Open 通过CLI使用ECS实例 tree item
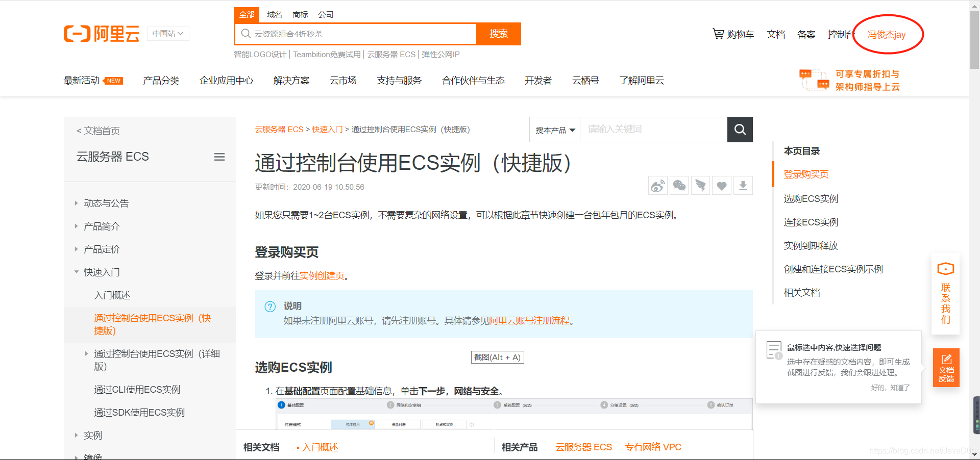 [x=137, y=390]
